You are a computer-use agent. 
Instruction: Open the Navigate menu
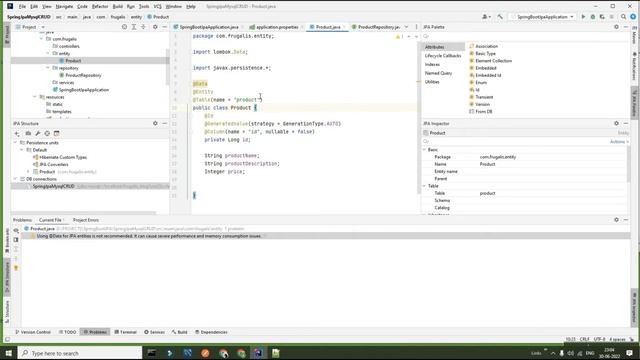(x=64, y=7)
